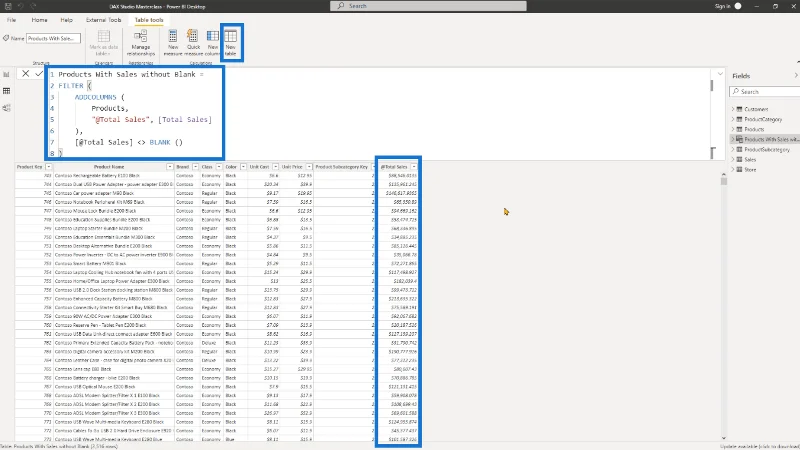The width and height of the screenshot is (800, 450).
Task: Click the Undo icon in title bar
Action: [x=21, y=6]
